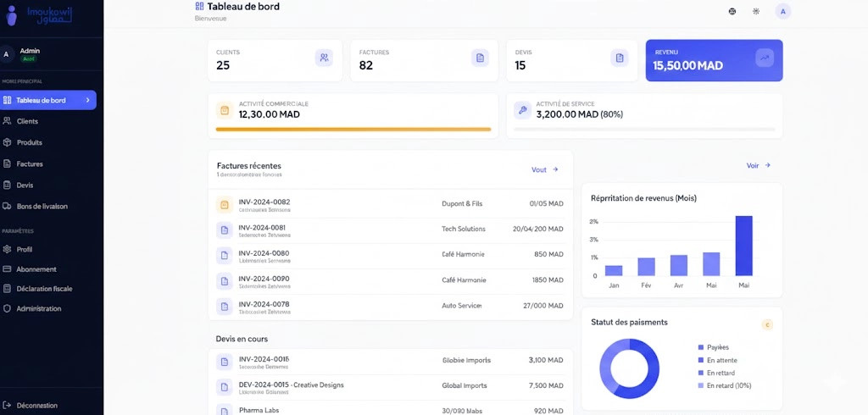This screenshot has height=415, width=868.
Task: Open the top-right user avatar menu
Action: tap(782, 11)
